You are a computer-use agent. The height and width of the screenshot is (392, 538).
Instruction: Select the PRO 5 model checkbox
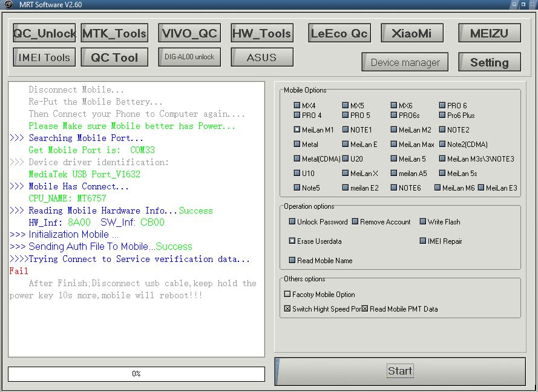click(346, 115)
